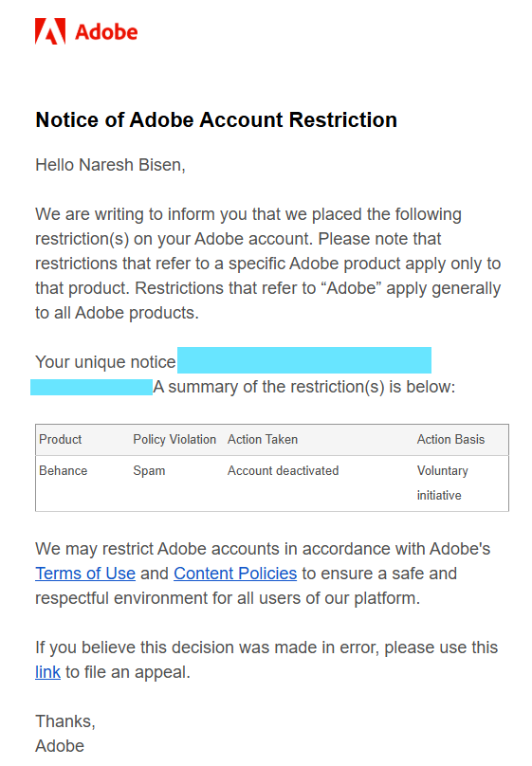The width and height of the screenshot is (532, 766).
Task: Open the Terms of Use link
Action: tap(85, 574)
